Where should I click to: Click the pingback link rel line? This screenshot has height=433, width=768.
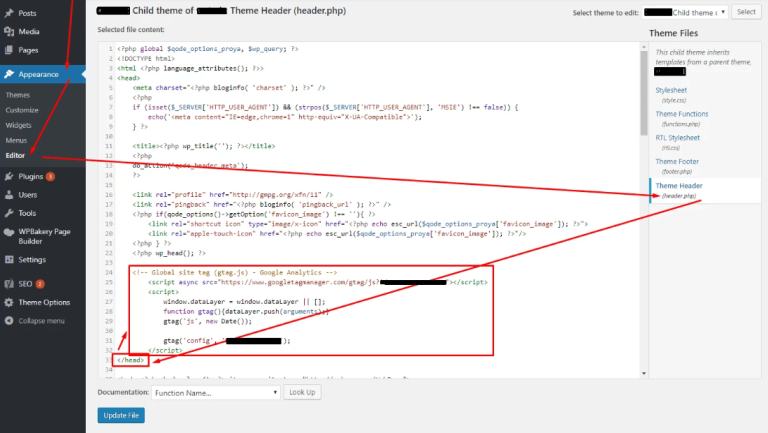(x=262, y=204)
